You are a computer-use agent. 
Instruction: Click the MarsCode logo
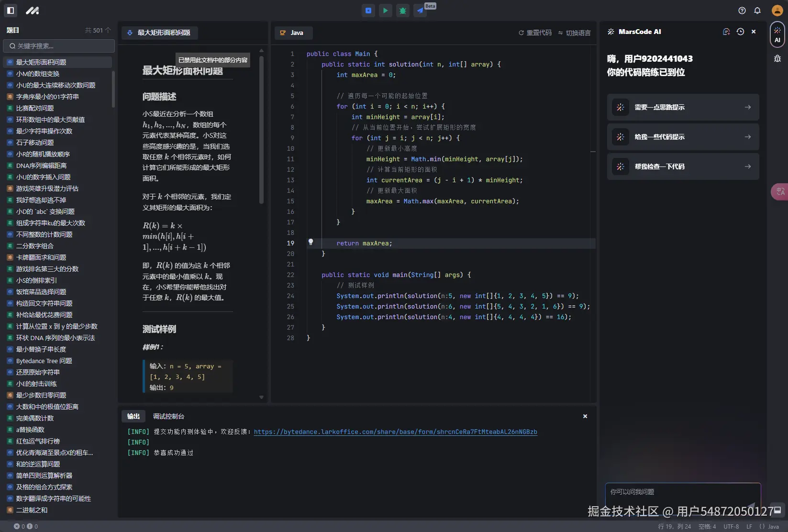click(33, 10)
